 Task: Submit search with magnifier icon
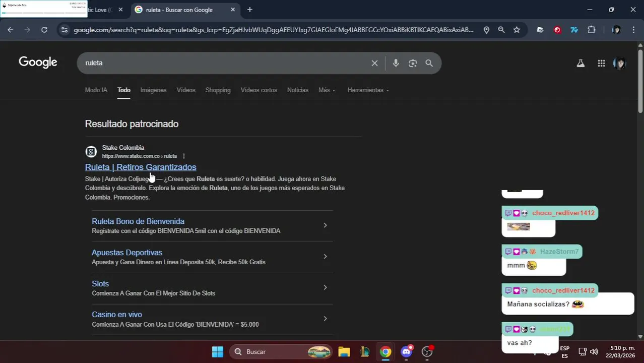point(429,63)
